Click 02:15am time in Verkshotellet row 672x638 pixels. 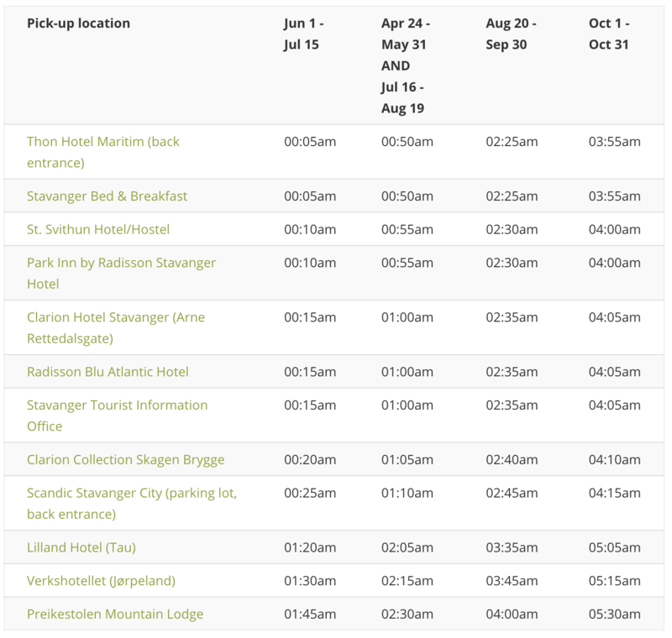point(407,581)
